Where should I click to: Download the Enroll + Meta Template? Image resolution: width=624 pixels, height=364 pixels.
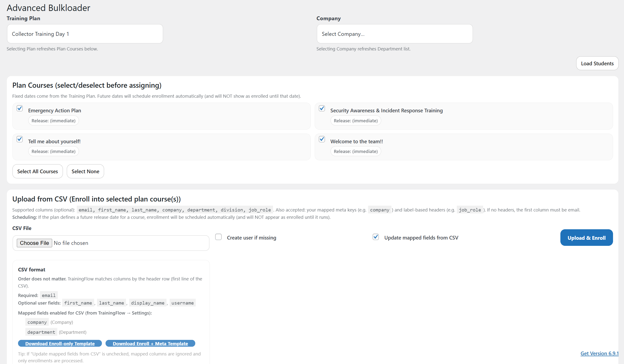[150, 344]
